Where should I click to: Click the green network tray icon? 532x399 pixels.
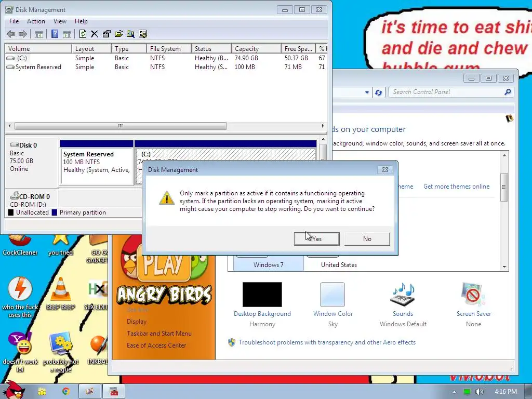coord(467,392)
